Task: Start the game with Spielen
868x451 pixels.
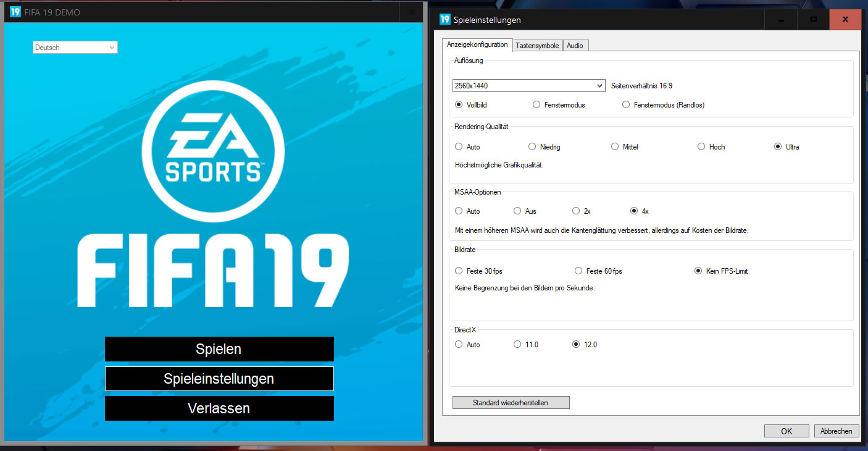Action: pos(219,349)
